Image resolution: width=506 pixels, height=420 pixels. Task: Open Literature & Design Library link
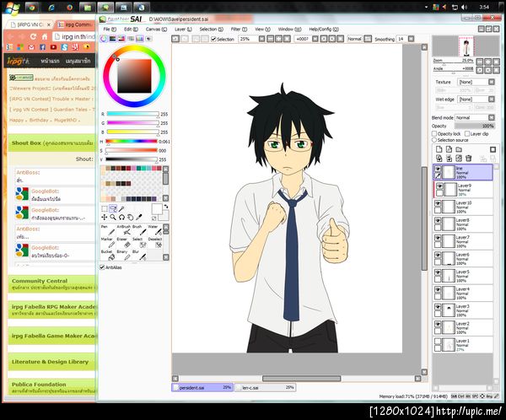click(x=50, y=362)
